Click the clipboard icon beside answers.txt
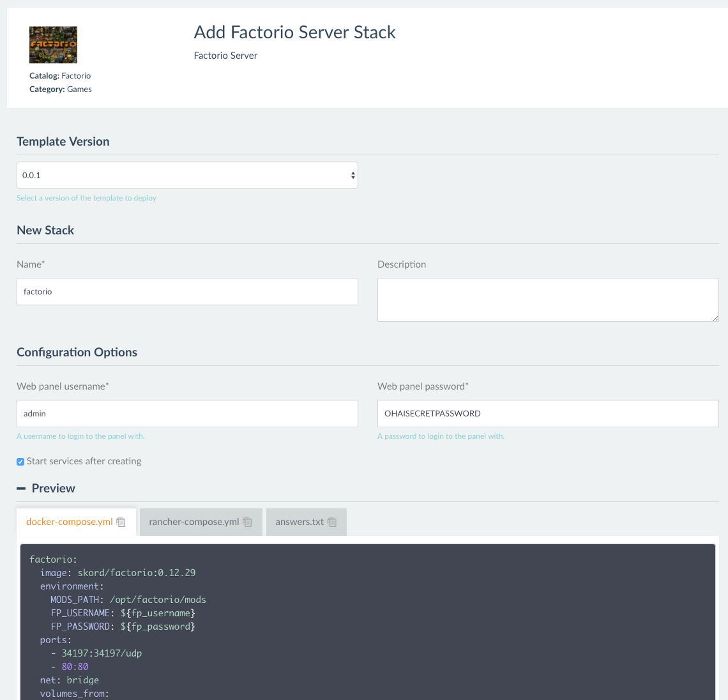 (332, 522)
